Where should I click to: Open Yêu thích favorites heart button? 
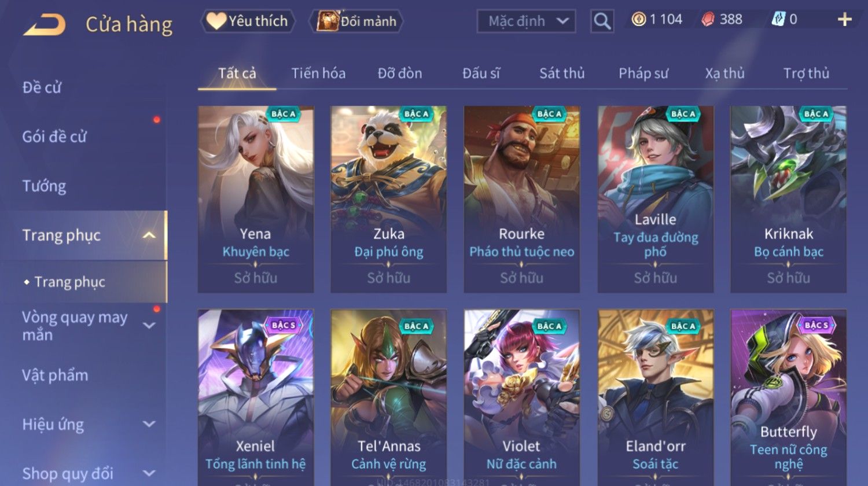[248, 21]
